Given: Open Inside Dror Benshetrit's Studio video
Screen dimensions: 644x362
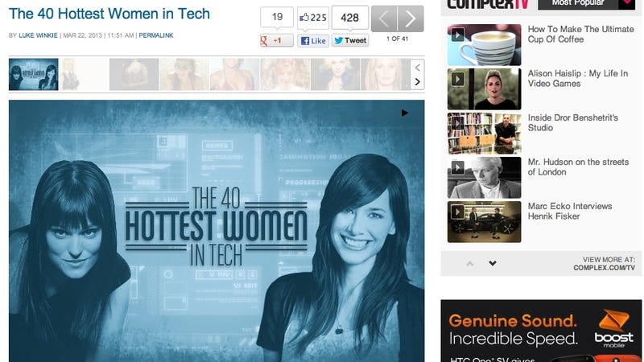Looking at the screenshot, I should tap(573, 123).
